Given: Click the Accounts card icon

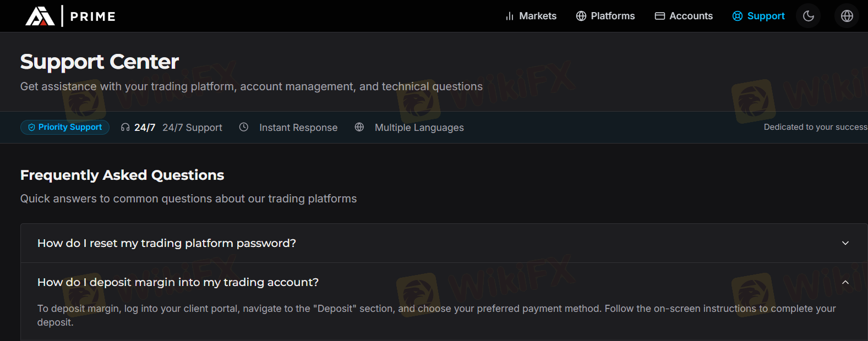Looking at the screenshot, I should click(659, 16).
